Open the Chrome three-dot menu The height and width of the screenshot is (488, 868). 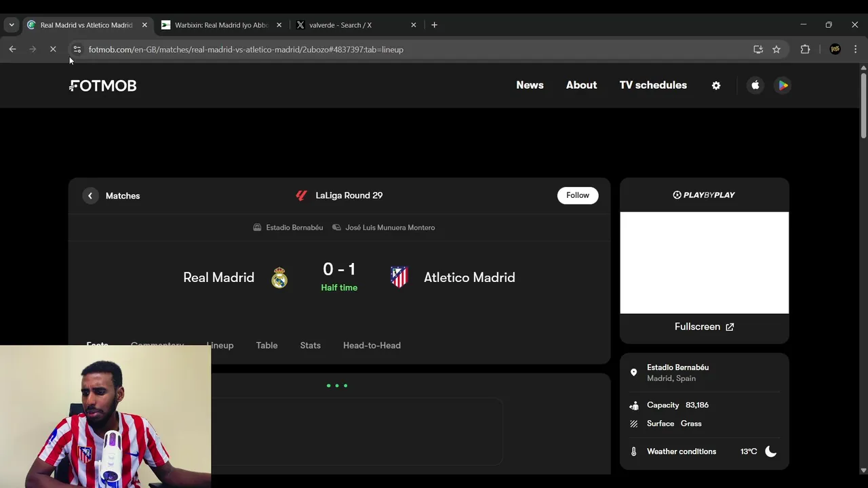tap(856, 49)
